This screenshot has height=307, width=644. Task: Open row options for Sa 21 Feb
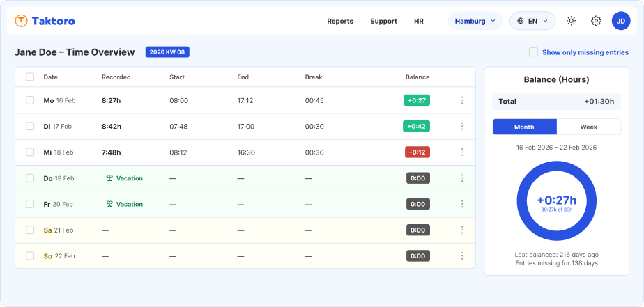(462, 230)
